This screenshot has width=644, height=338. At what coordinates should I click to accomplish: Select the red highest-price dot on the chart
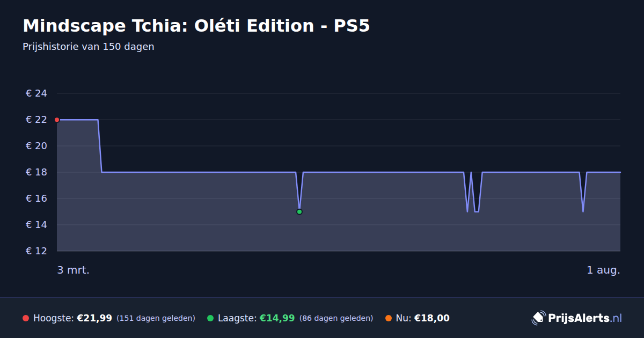click(57, 120)
